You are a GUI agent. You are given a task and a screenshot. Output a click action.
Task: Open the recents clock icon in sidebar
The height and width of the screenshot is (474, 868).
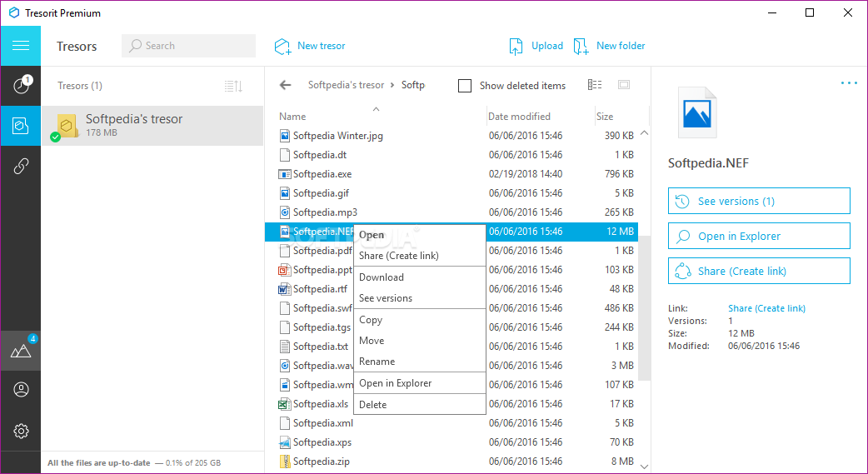pyautogui.click(x=21, y=85)
